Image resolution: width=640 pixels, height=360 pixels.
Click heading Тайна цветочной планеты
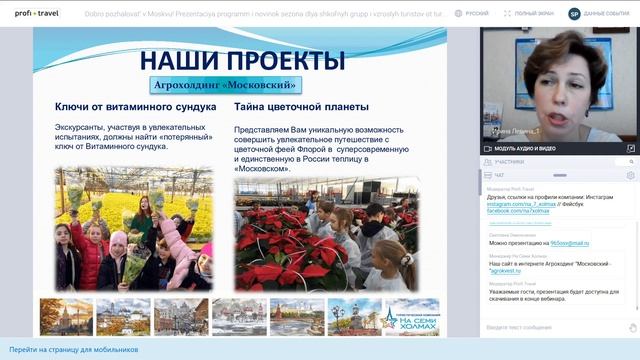(301, 107)
